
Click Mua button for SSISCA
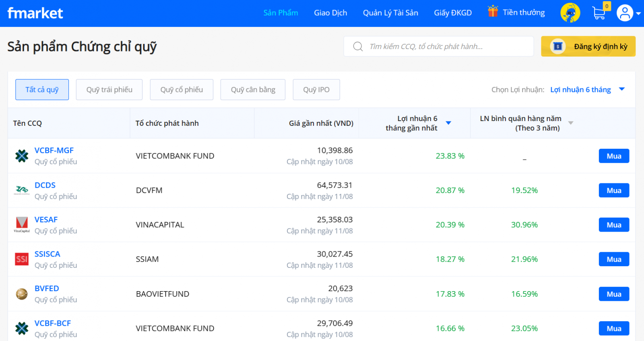pyautogui.click(x=614, y=259)
